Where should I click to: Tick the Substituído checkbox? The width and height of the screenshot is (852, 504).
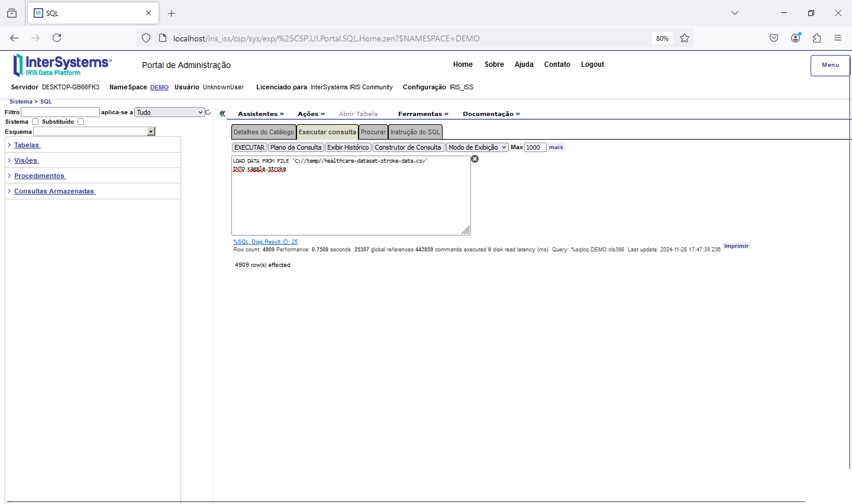pos(81,122)
